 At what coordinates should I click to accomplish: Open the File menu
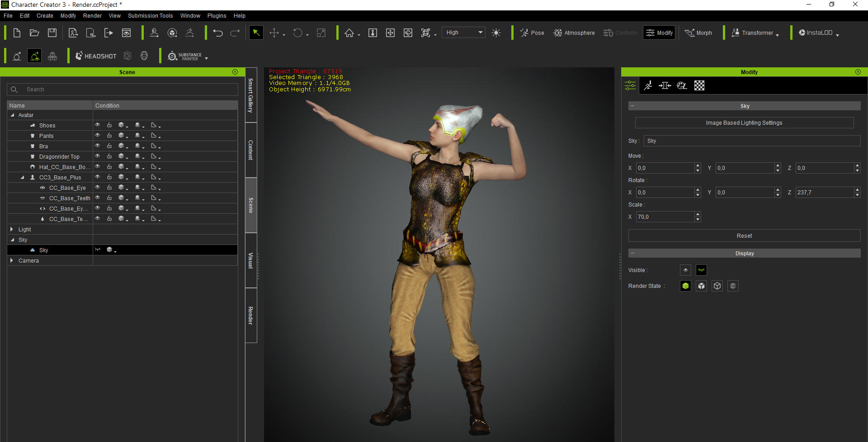click(x=8, y=15)
